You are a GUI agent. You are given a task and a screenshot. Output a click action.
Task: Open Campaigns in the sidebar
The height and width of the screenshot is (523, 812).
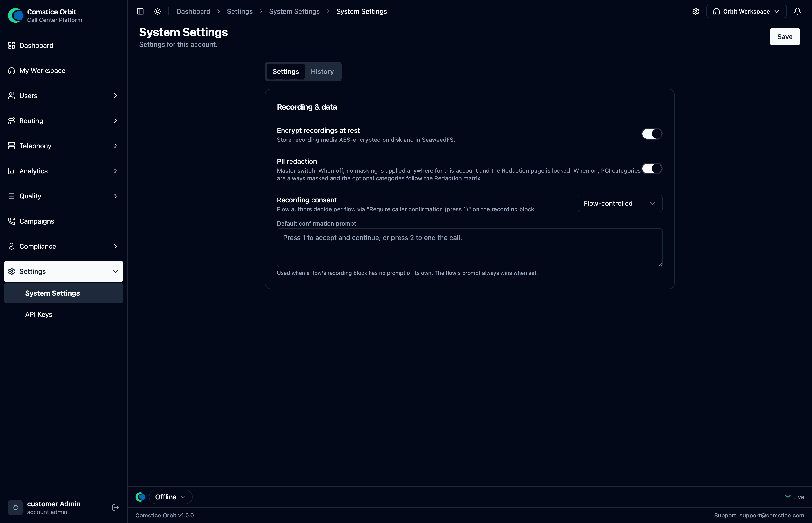pyautogui.click(x=63, y=221)
